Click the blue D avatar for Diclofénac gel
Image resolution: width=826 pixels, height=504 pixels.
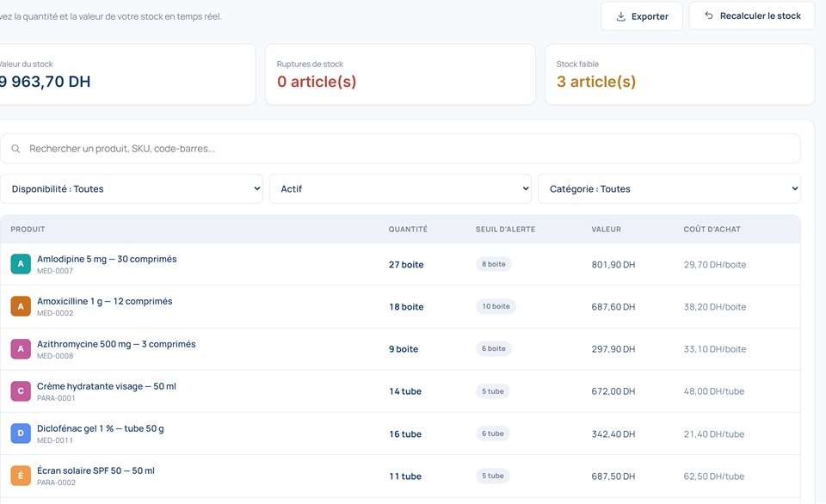[21, 433]
